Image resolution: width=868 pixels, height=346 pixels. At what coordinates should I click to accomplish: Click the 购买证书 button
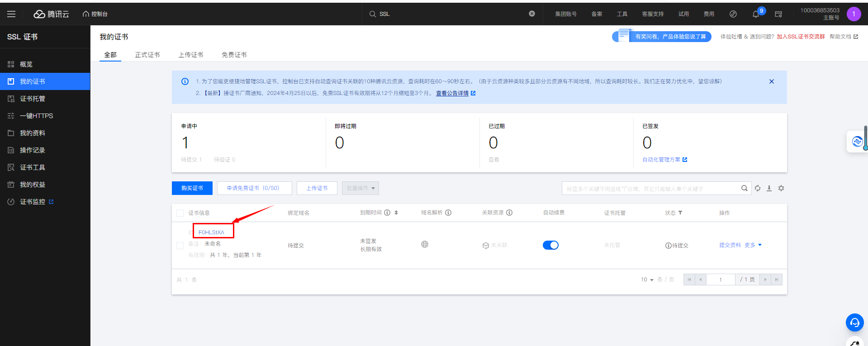(192, 188)
